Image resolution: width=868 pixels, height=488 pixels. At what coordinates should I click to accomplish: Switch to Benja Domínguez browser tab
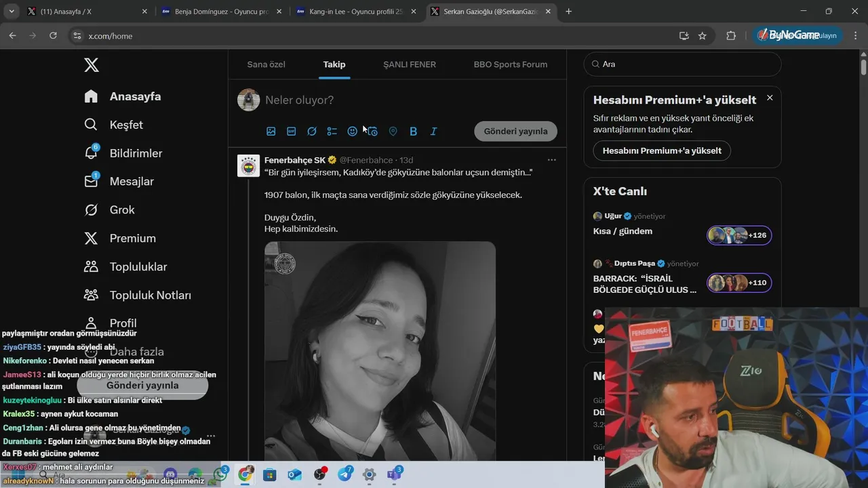tap(222, 12)
